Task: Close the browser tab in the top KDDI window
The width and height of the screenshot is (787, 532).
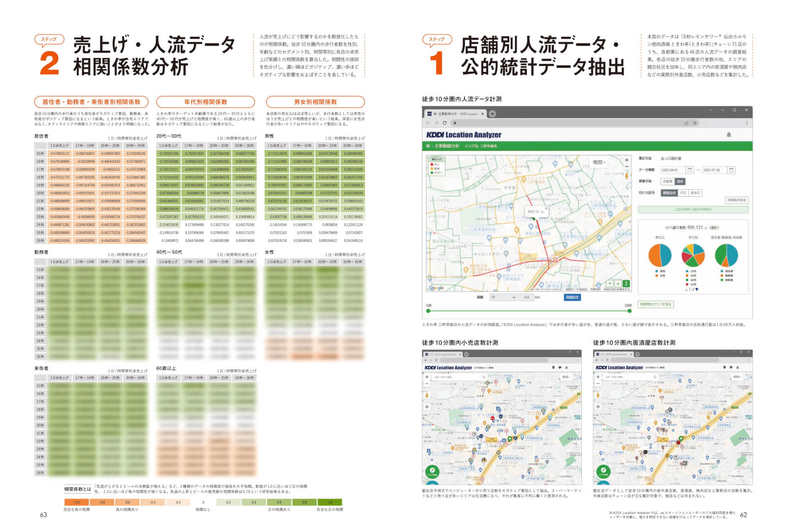Action: click(x=483, y=114)
